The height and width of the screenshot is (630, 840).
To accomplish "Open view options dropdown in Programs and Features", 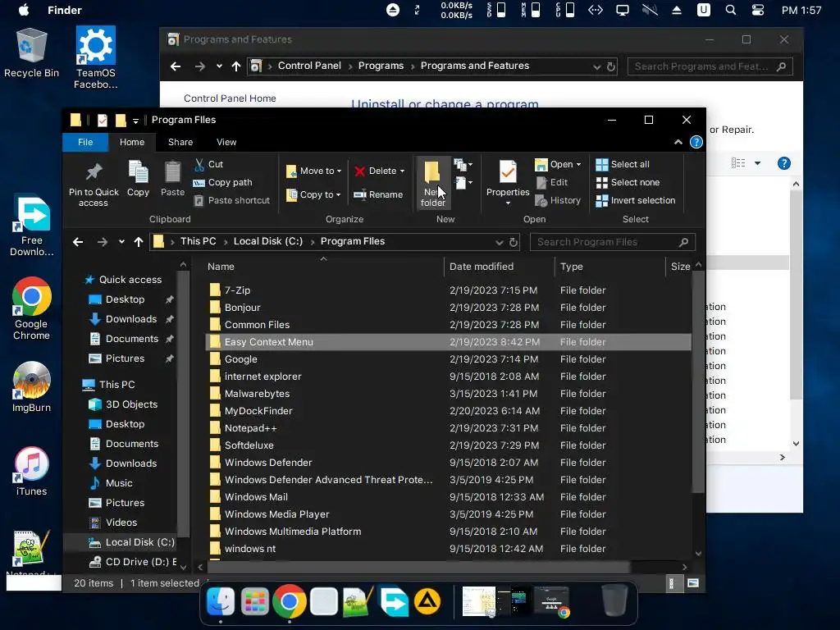I will pos(757,163).
